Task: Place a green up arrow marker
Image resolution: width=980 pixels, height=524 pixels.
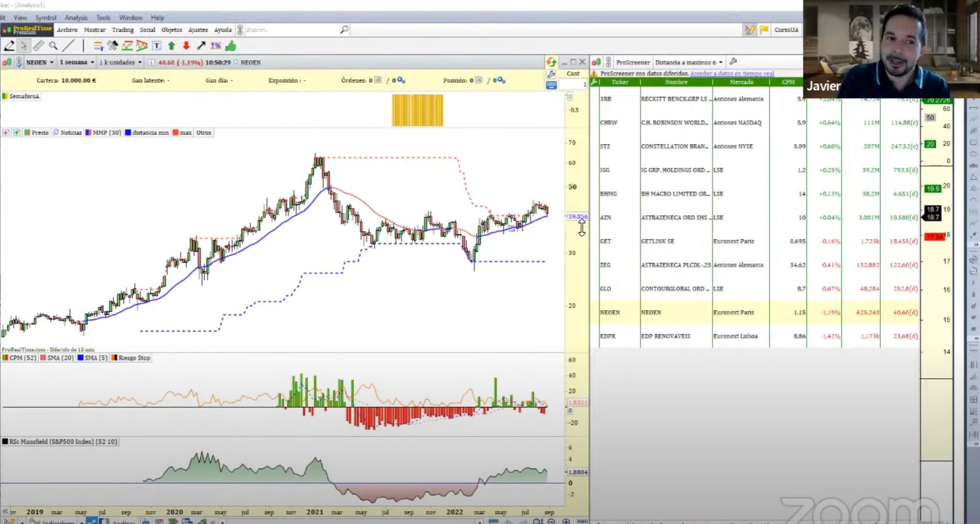Action: [171, 46]
